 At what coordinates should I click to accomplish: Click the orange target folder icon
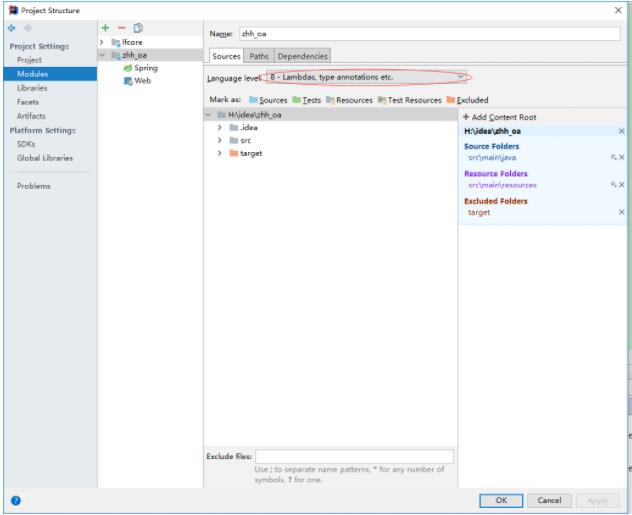[234, 153]
